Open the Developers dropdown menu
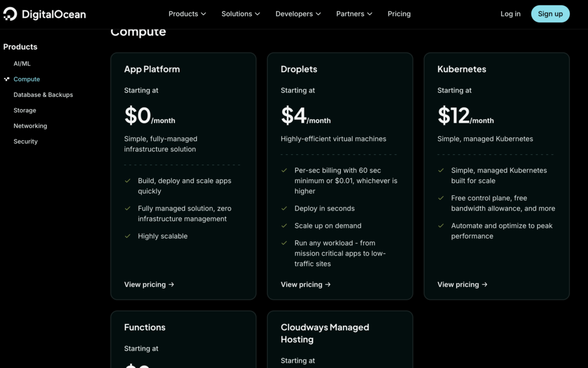The height and width of the screenshot is (368, 588). [x=298, y=14]
